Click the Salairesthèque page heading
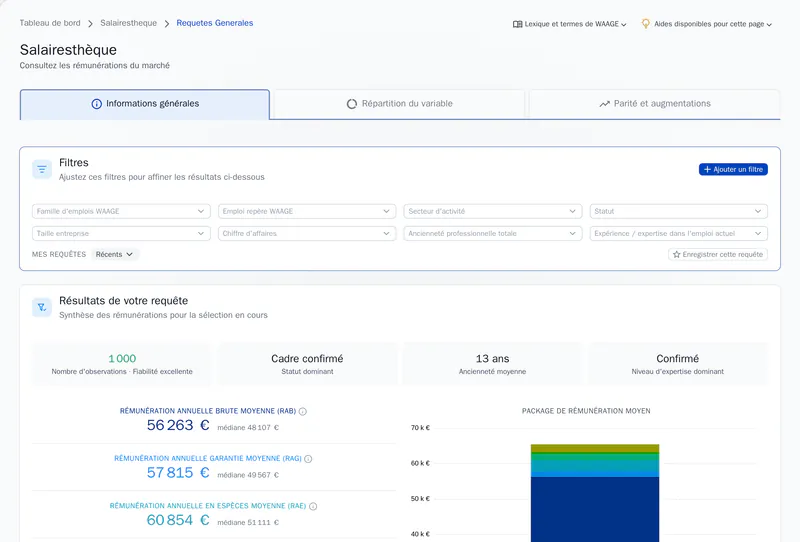This screenshot has height=542, width=800. point(68,50)
